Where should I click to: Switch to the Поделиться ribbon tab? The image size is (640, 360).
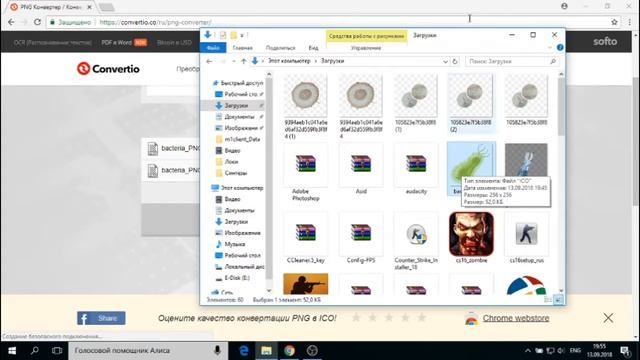coord(280,48)
